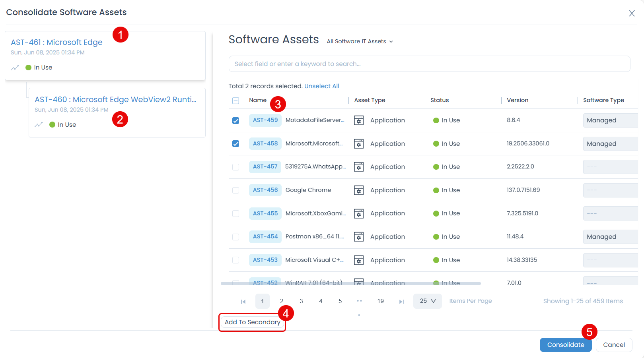
Task: Open the 25 Items Per Page dropdown
Action: click(x=427, y=301)
